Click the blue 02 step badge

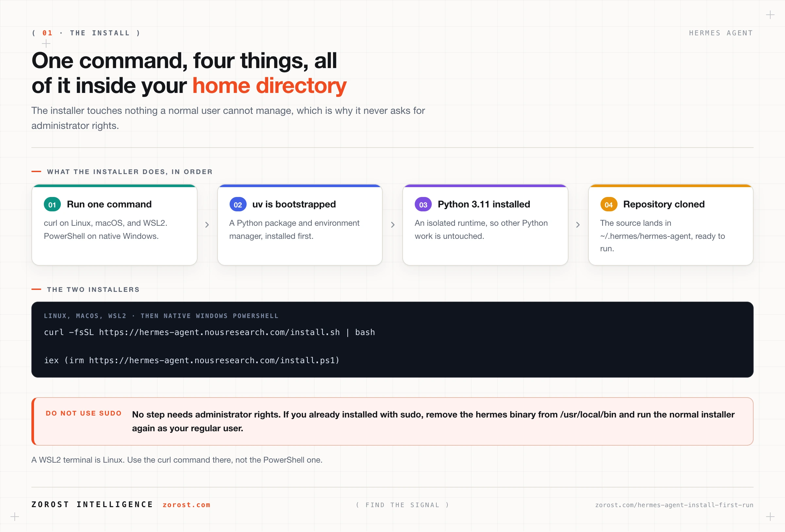click(x=238, y=204)
